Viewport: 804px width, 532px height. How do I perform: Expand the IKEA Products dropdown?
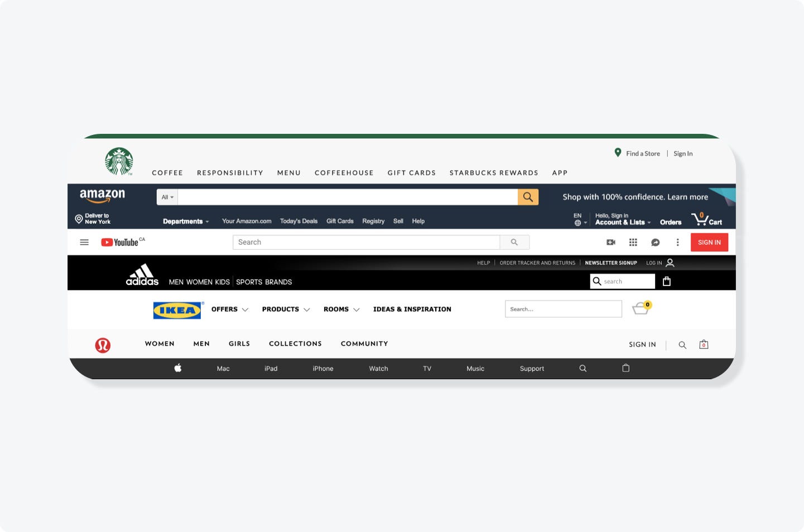pos(286,309)
